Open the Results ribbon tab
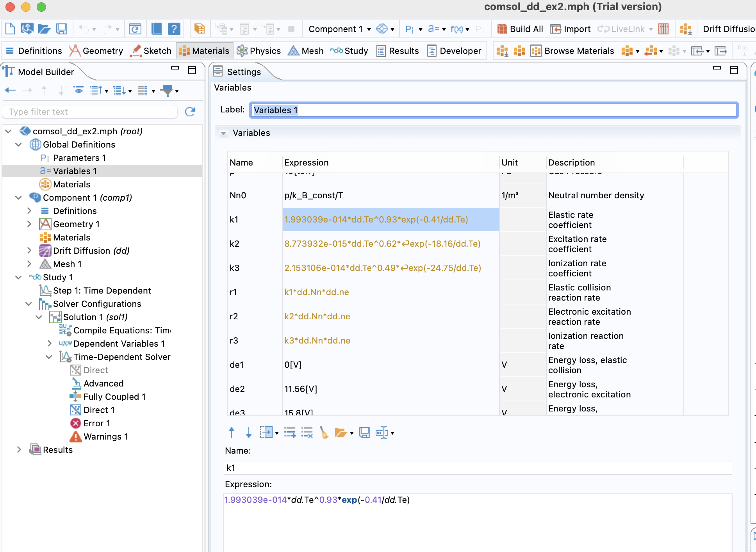The height and width of the screenshot is (552, 756). (x=398, y=51)
